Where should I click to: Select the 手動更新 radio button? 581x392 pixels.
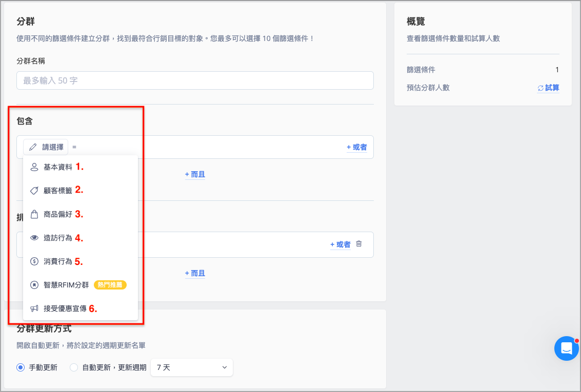21,367
